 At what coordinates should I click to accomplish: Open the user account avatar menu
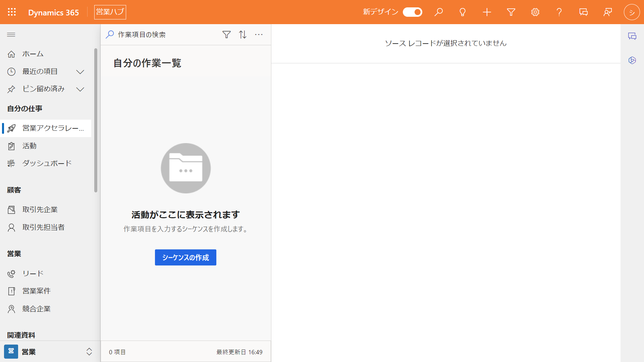[632, 12]
